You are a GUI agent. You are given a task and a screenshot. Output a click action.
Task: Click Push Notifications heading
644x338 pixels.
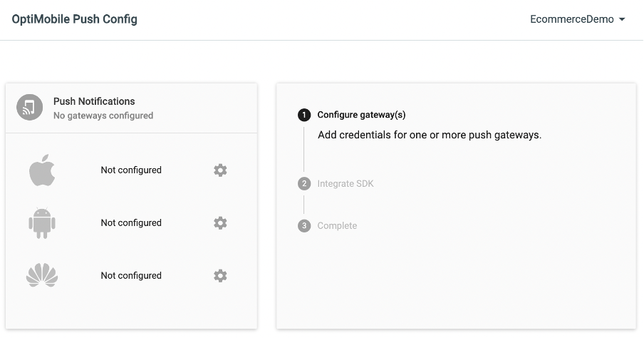click(94, 101)
